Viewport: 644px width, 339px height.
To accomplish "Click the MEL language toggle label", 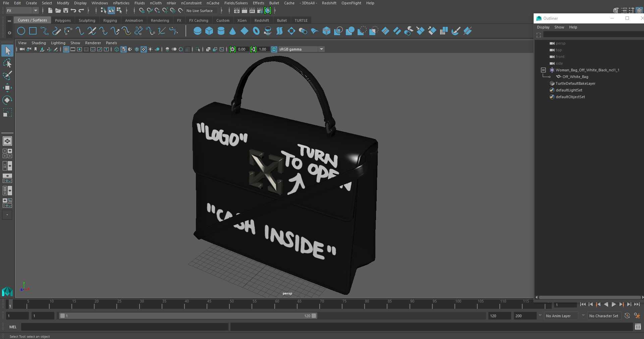I will click(13, 327).
